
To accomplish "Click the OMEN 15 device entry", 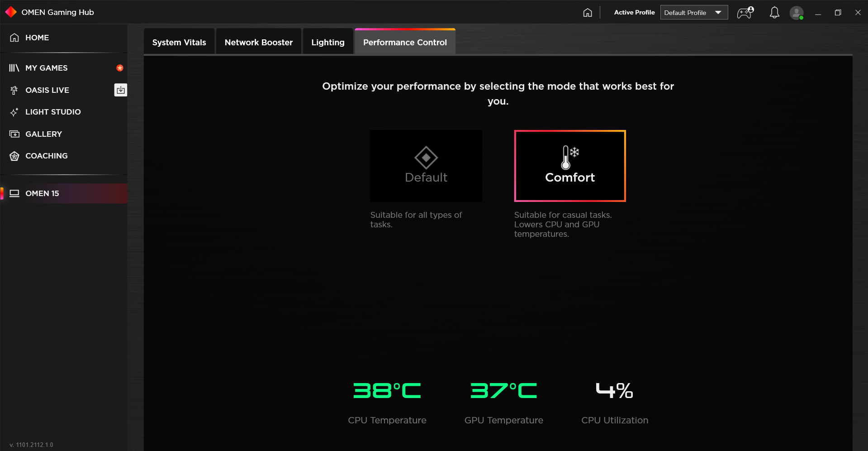I will 42,193.
